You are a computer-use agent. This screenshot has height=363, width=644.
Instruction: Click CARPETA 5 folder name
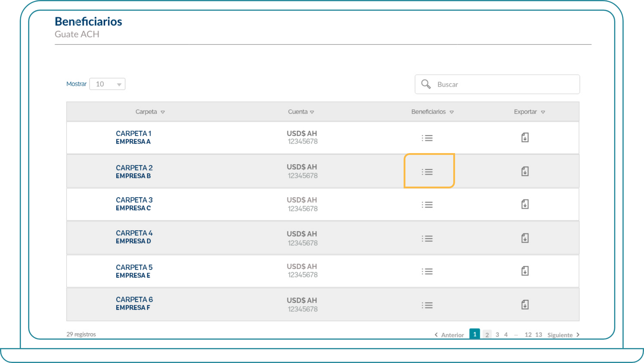(134, 267)
